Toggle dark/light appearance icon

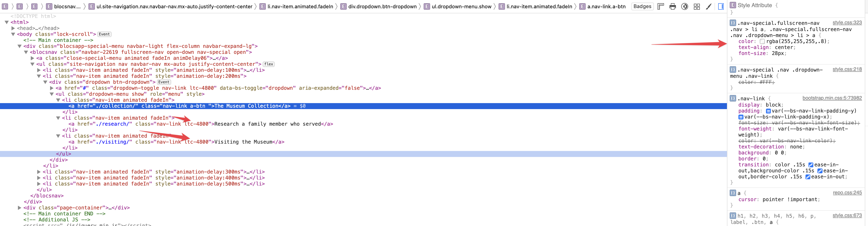point(684,6)
